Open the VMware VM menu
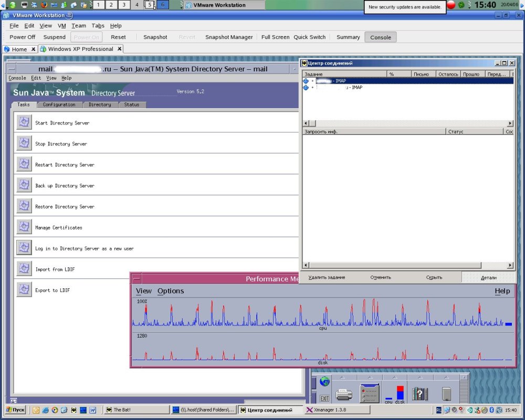The width and height of the screenshot is (525, 420). point(61,26)
